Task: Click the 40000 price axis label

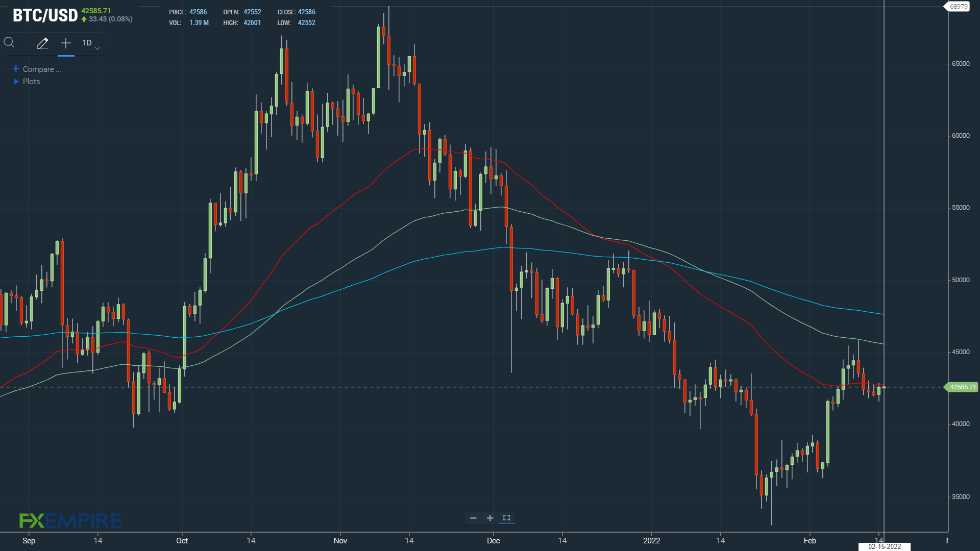Action: click(961, 424)
